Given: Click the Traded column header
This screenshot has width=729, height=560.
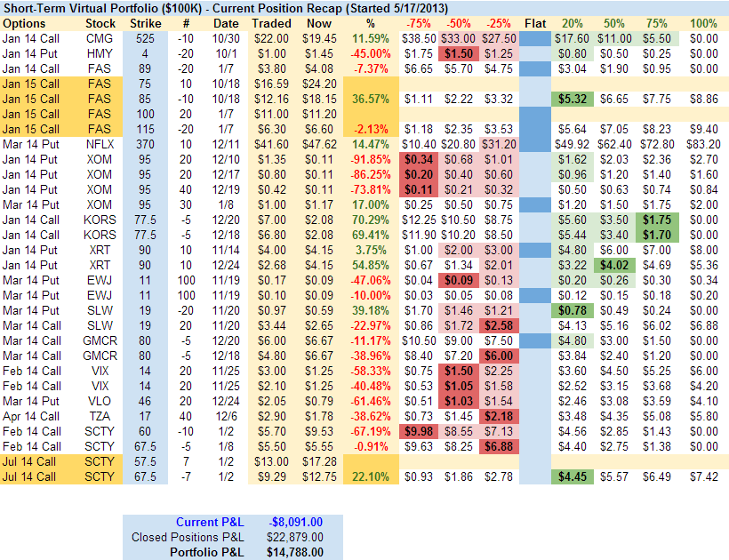Looking at the screenshot, I should tap(270, 23).
